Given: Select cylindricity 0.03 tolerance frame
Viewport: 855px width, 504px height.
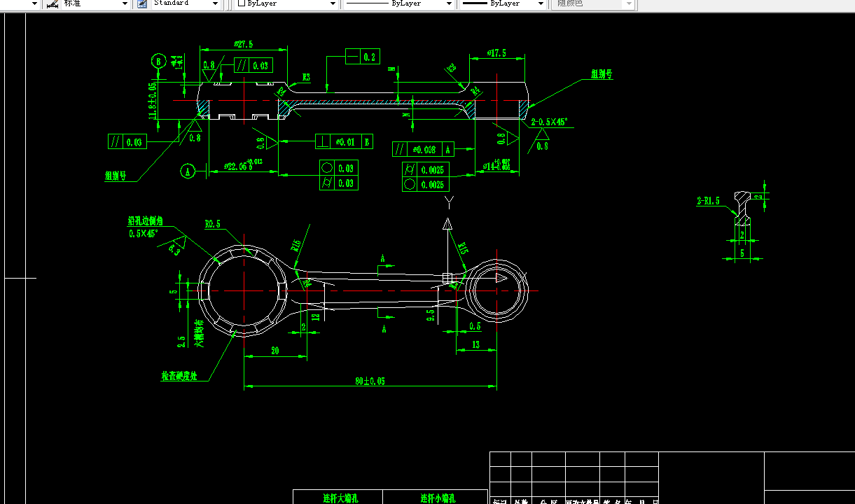Looking at the screenshot, I should [338, 183].
